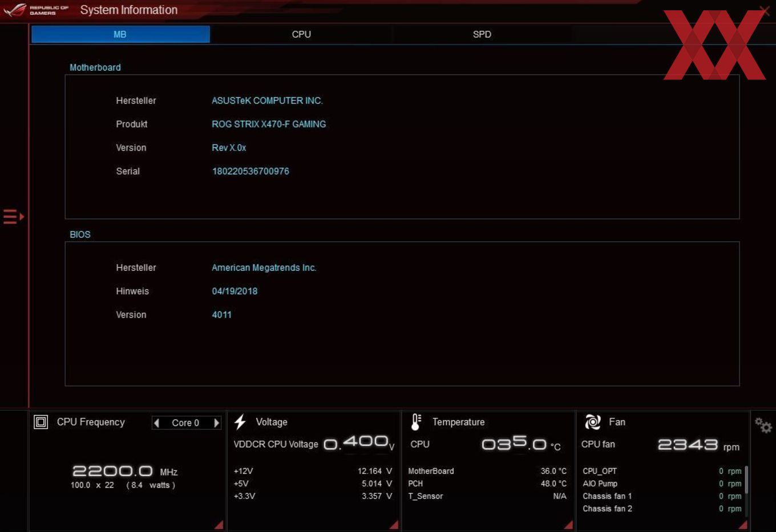The width and height of the screenshot is (776, 532).
Task: Expand CPU Frequency panel corner triangle
Action: [x=219, y=525]
